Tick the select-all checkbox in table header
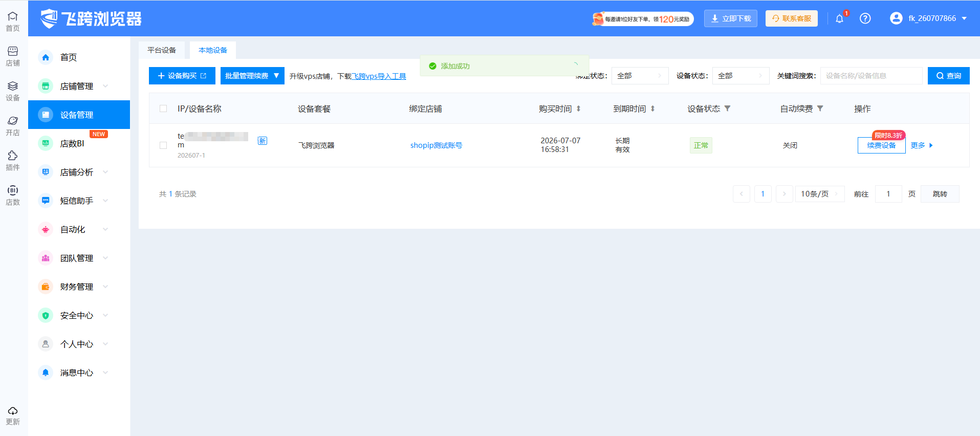The height and width of the screenshot is (436, 980). pos(163,108)
